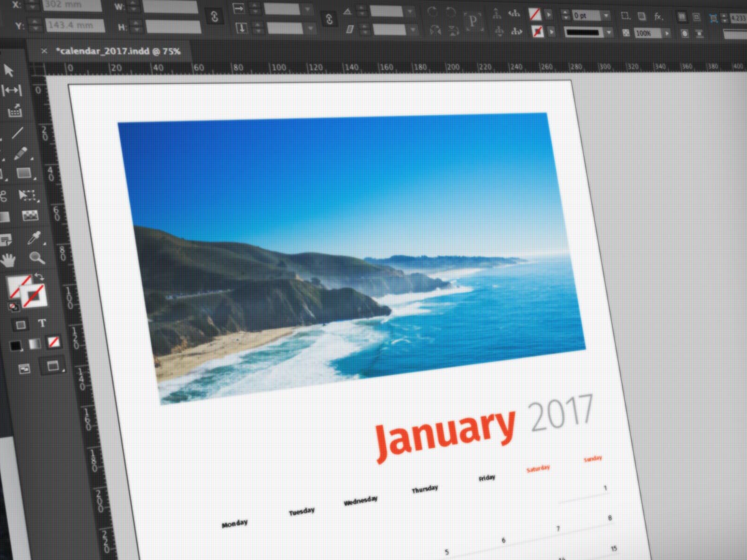Open the stroke weight 0 pt dropdown

pyautogui.click(x=607, y=16)
